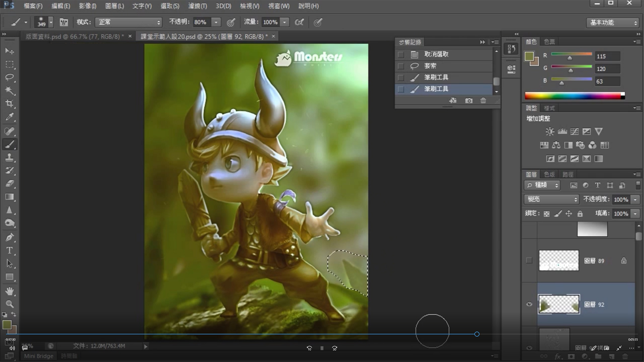Skip forward 30 seconds
644x362 pixels.
point(334,348)
